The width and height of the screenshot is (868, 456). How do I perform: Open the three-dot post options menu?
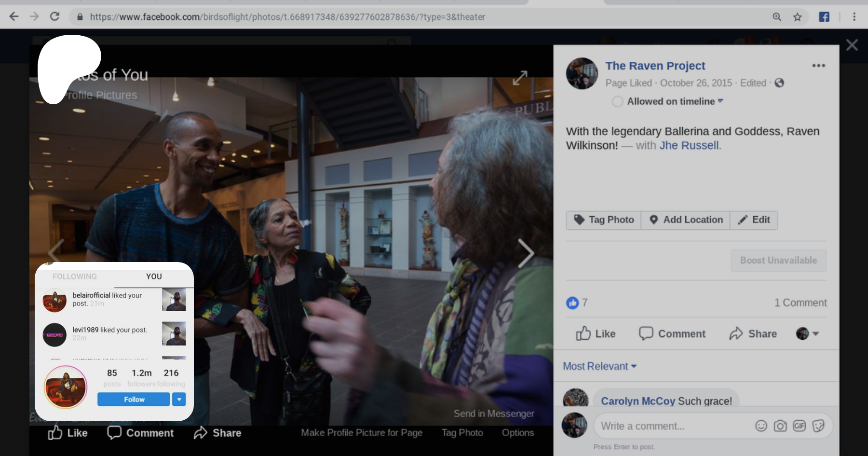point(818,66)
